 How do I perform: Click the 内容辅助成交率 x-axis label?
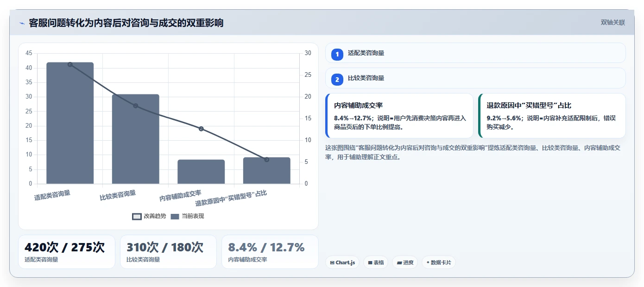(181, 196)
